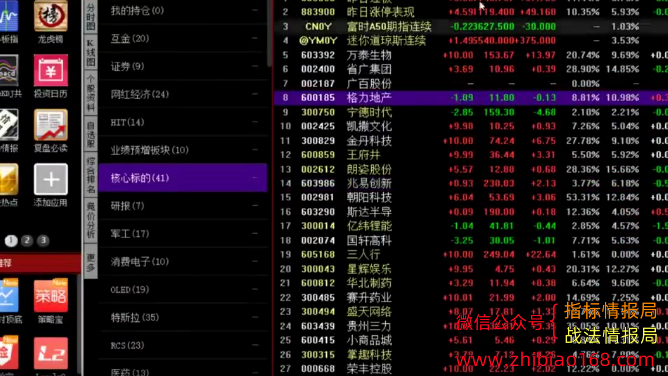Select the RCS(23) group

coord(183,345)
